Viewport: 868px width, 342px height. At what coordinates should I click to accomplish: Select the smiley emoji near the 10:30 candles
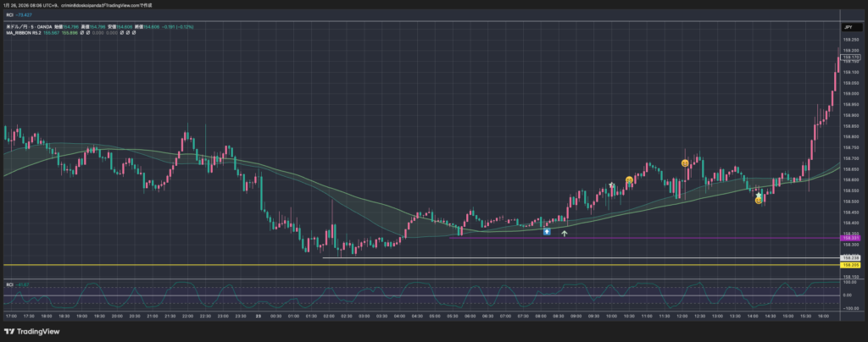629,180
